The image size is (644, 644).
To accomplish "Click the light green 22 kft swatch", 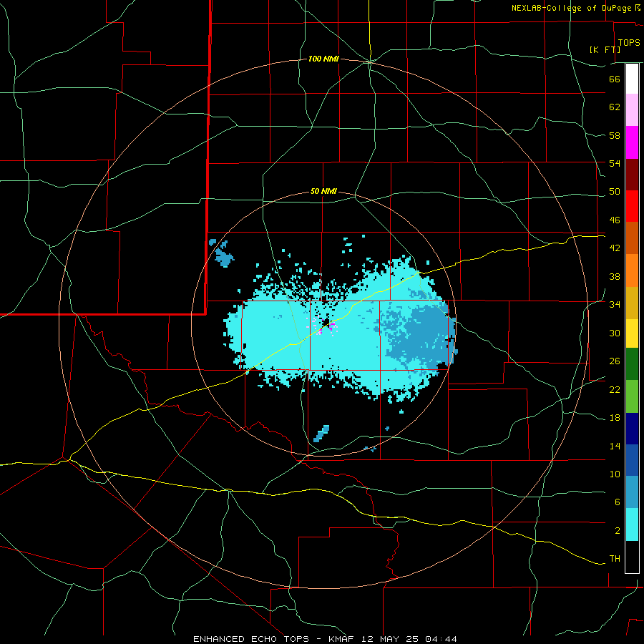I will coord(632,396).
